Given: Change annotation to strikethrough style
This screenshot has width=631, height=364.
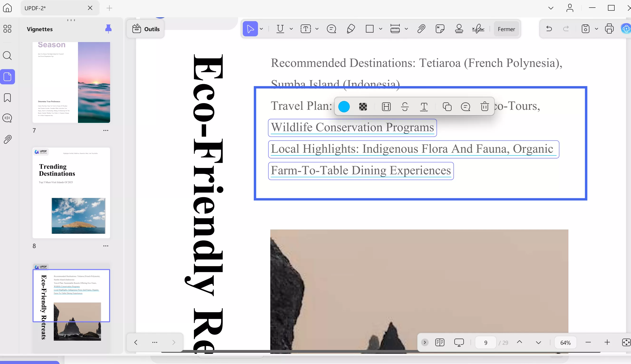Looking at the screenshot, I should (x=405, y=107).
